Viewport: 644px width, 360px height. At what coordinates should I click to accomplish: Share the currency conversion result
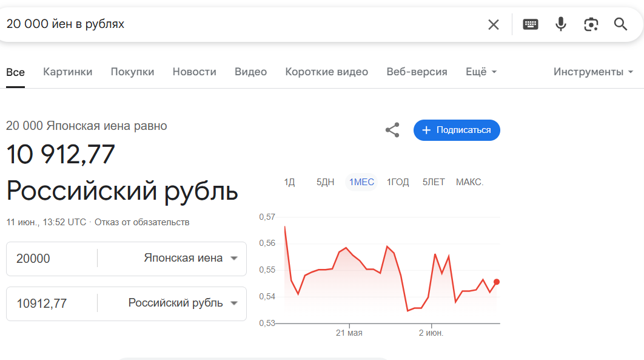pyautogui.click(x=392, y=130)
